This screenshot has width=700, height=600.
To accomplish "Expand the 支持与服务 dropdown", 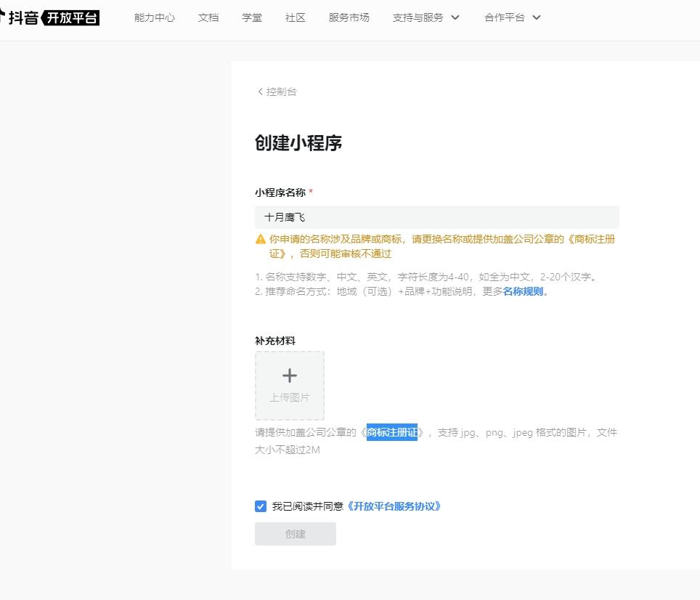I will click(x=426, y=17).
